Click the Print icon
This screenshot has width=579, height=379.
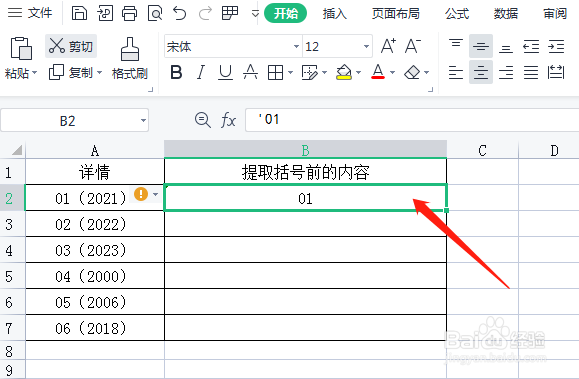[130, 13]
